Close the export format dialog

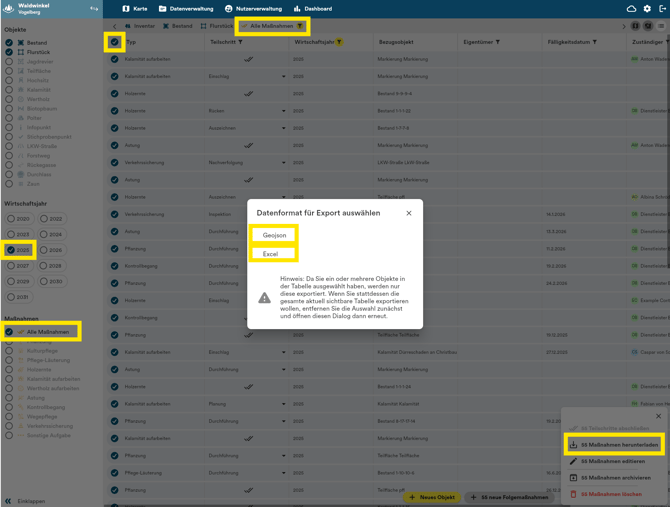pos(409,213)
